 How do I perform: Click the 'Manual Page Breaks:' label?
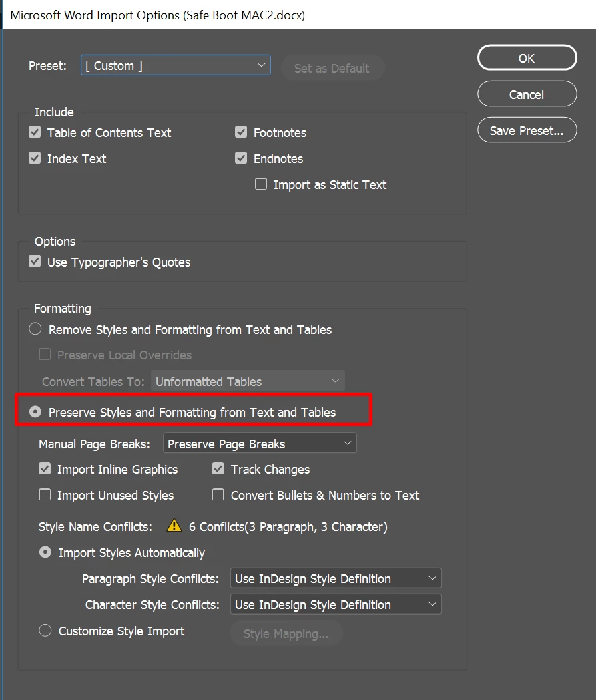tap(95, 444)
